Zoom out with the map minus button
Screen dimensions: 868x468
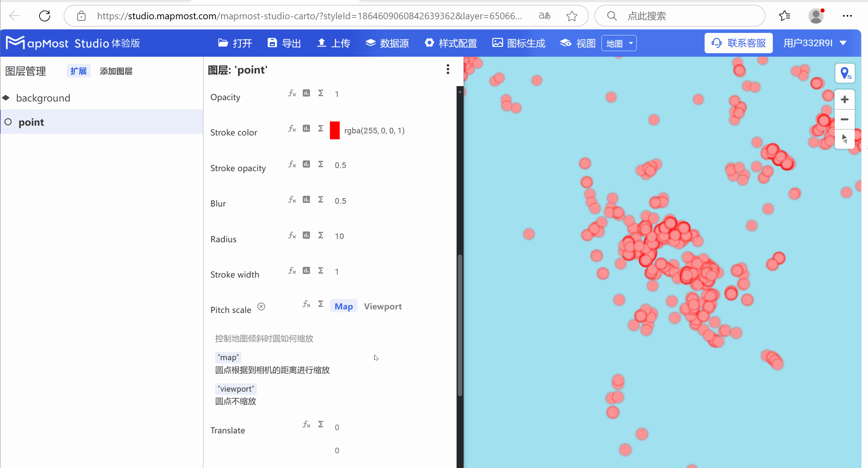click(x=845, y=119)
